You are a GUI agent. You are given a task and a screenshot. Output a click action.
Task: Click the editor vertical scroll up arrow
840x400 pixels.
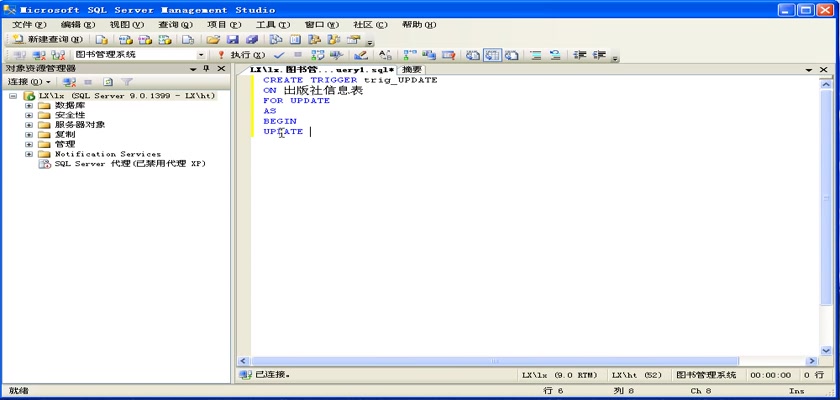point(825,84)
